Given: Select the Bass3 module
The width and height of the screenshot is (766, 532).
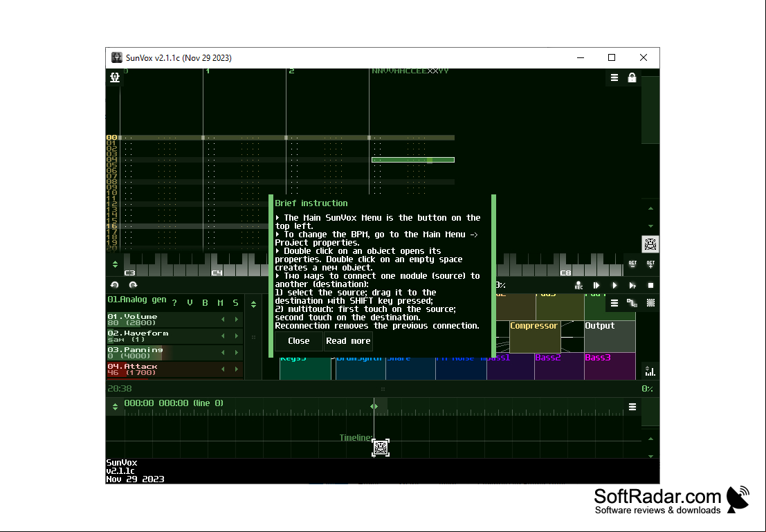Looking at the screenshot, I should point(610,367).
